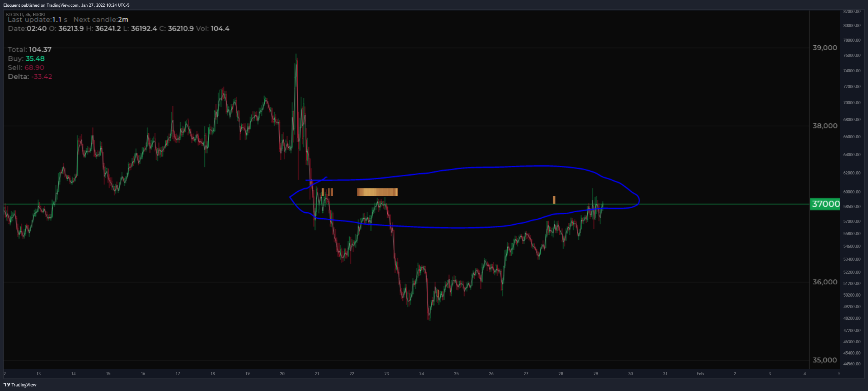Click the high value H: 36241.2
Screen dimensions: 868x391
[x=104, y=28]
